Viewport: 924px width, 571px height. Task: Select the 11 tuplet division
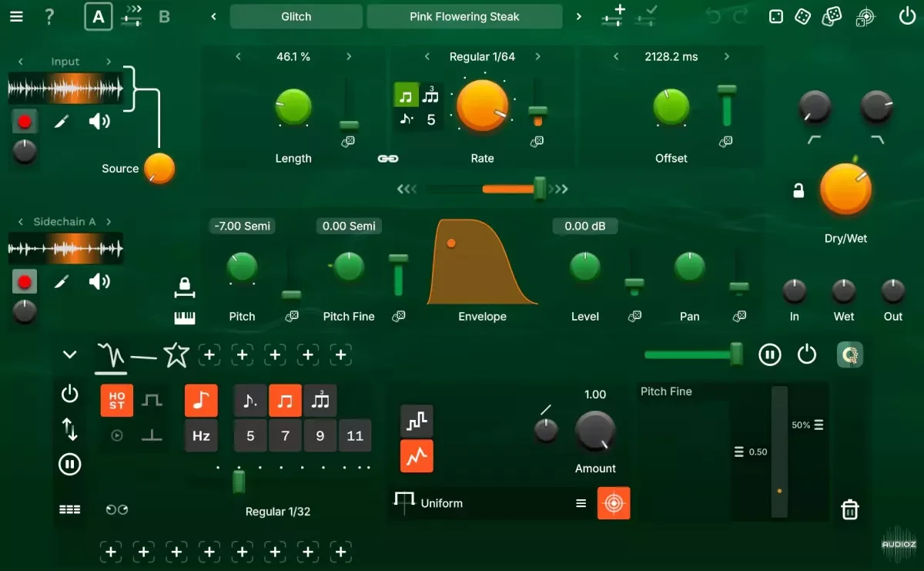point(355,435)
